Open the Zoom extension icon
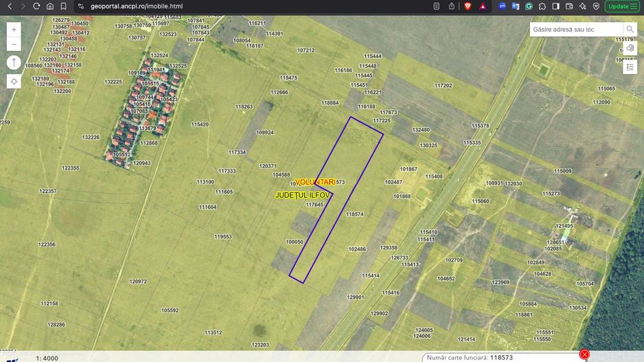This screenshot has width=644, height=362. pyautogui.click(x=502, y=6)
